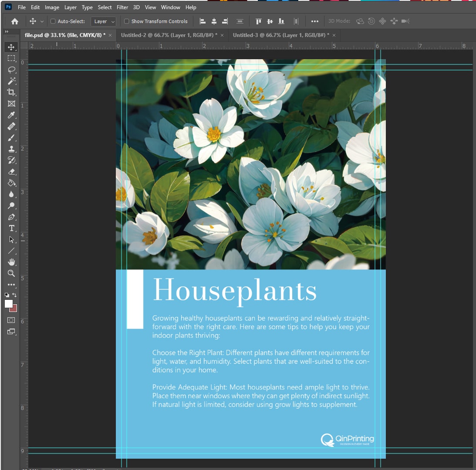Select the Lasso tool

tap(11, 70)
